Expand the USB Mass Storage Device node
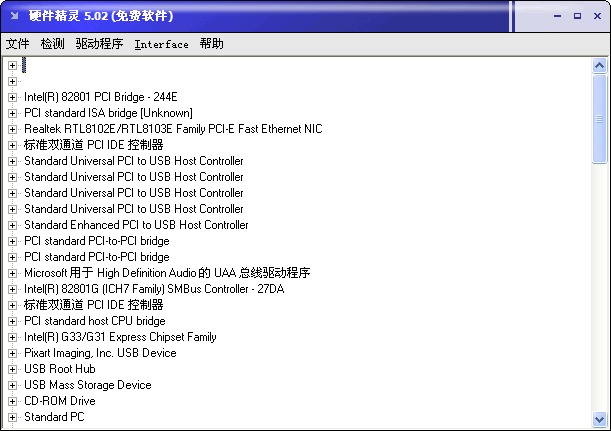 [x=13, y=385]
